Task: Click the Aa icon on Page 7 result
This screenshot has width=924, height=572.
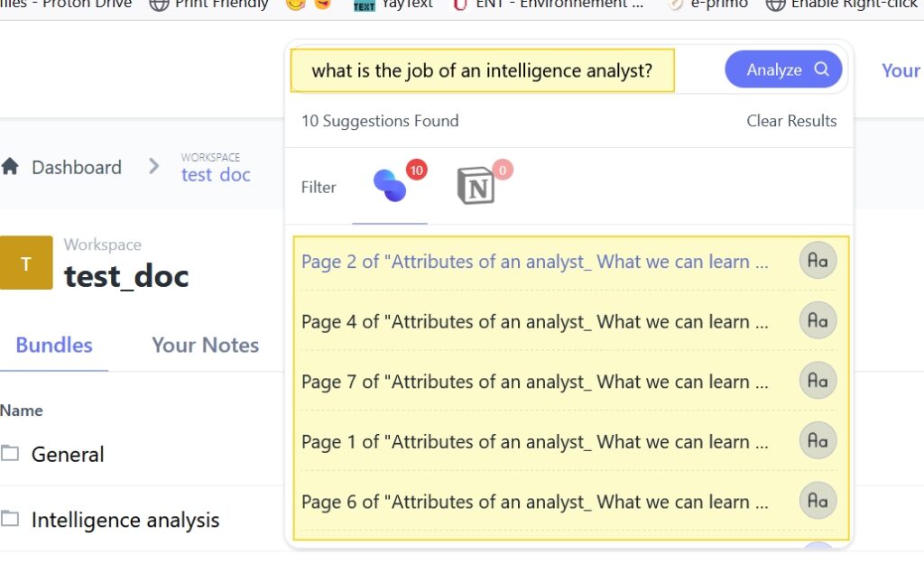Action: tap(818, 381)
